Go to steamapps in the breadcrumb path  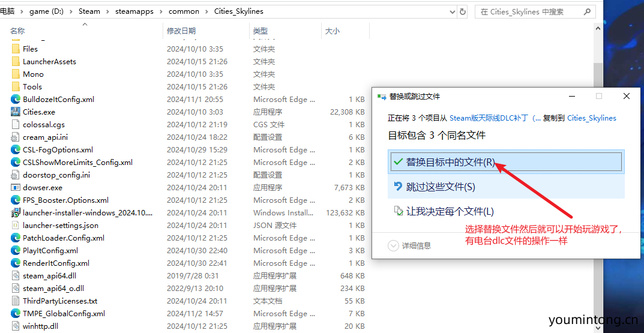(134, 11)
